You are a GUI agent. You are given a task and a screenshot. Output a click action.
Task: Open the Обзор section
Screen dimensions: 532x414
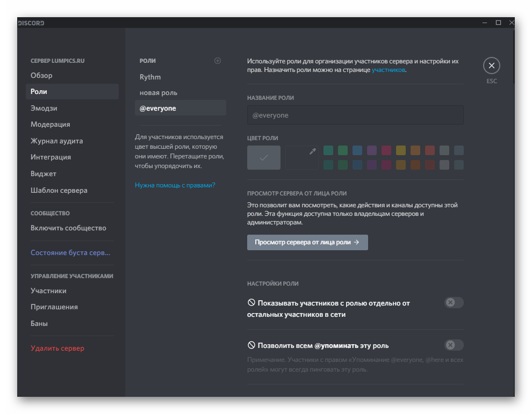click(x=40, y=75)
